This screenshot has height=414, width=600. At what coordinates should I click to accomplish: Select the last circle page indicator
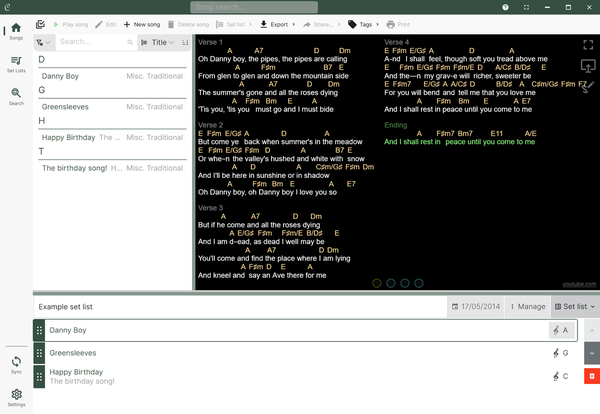[x=419, y=283]
